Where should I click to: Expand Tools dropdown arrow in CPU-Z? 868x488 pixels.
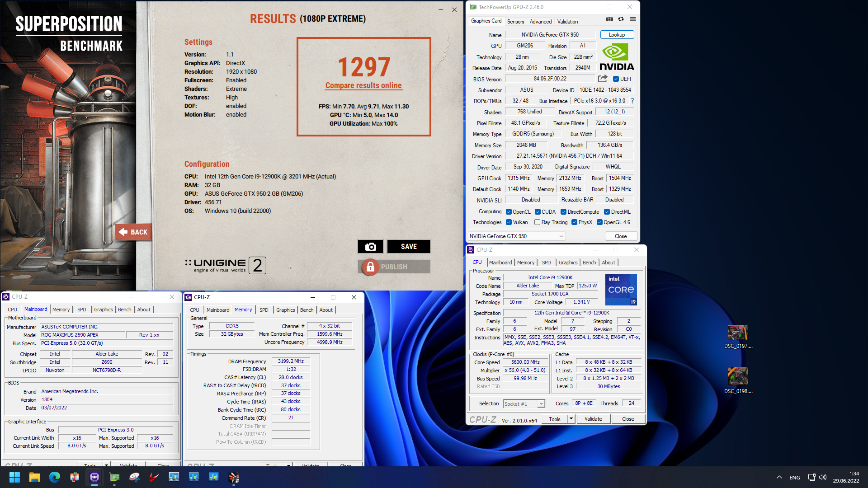tap(571, 419)
